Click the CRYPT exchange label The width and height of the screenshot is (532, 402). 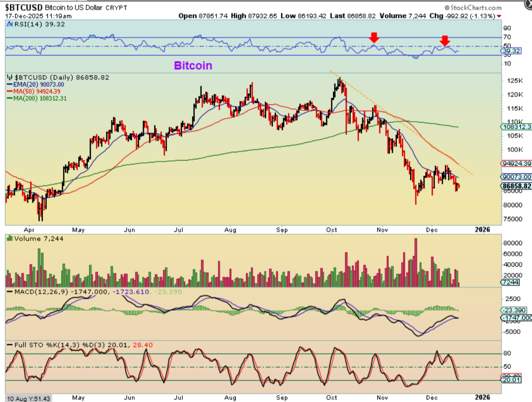tap(117, 8)
